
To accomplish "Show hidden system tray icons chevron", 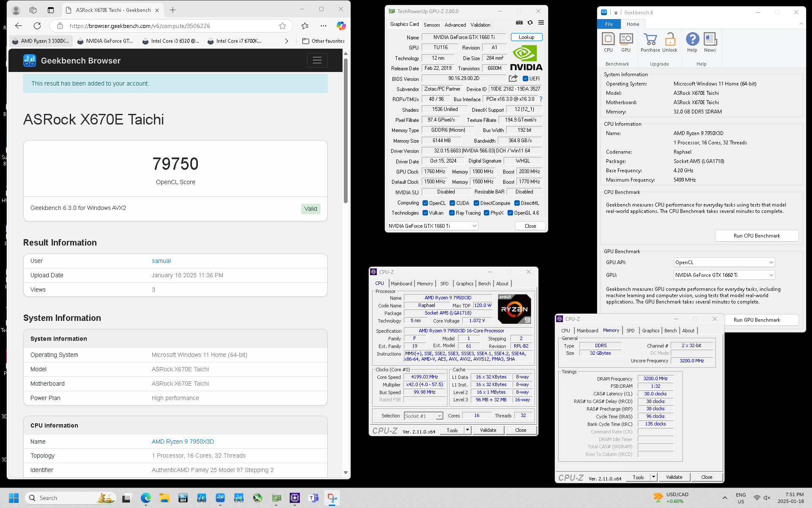I will pos(724,498).
